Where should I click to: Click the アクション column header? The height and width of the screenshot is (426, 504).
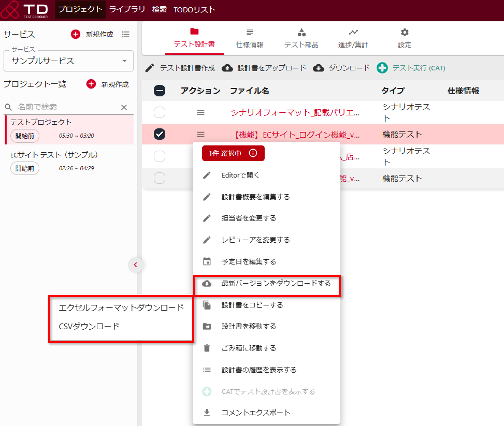pyautogui.click(x=201, y=91)
